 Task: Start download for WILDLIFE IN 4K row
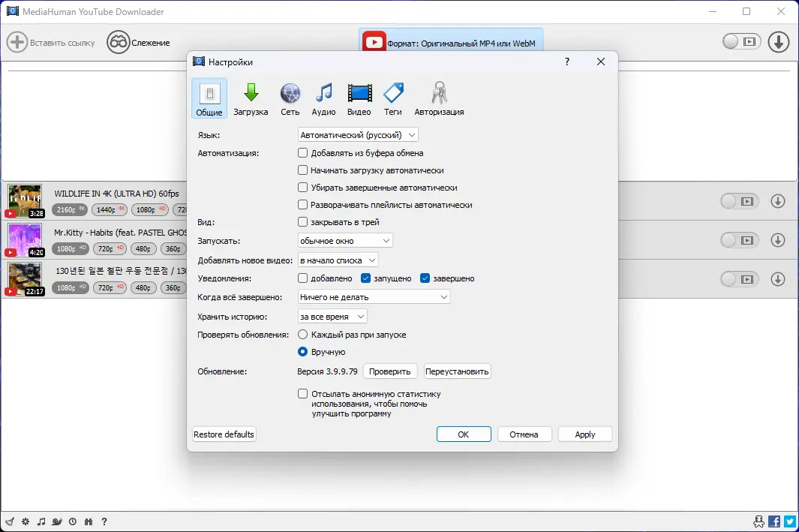click(x=777, y=201)
